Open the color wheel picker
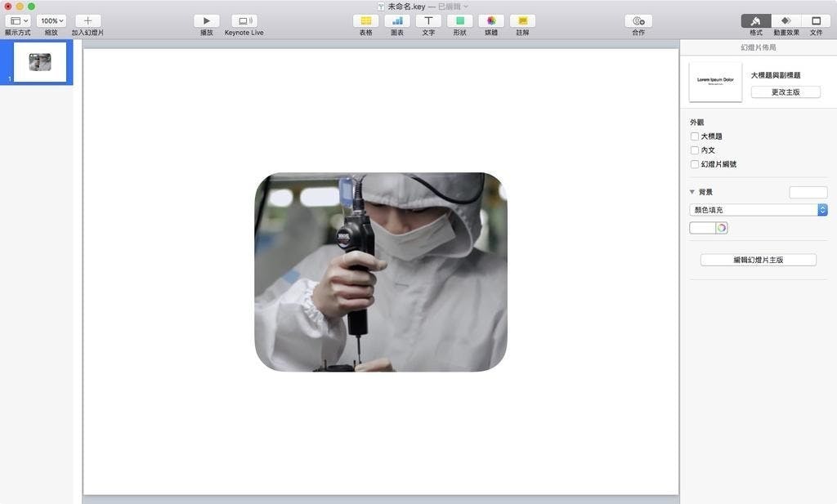Screen dimensions: 837x504 click(x=722, y=228)
